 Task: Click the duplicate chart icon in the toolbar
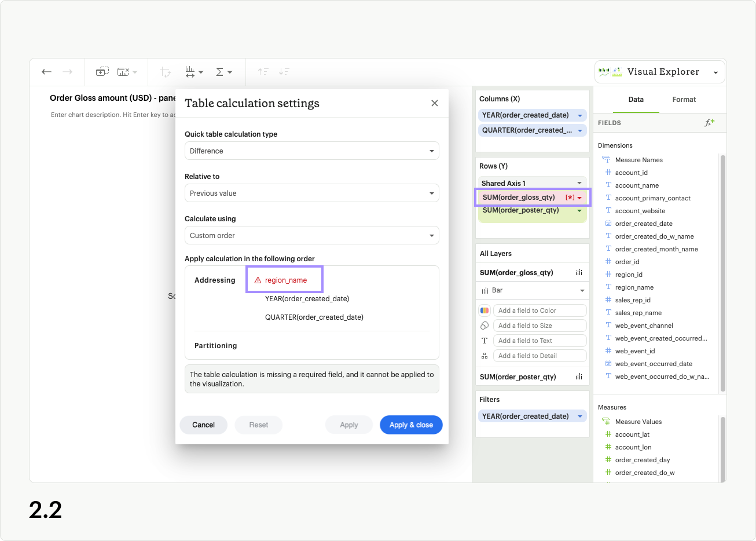click(102, 72)
